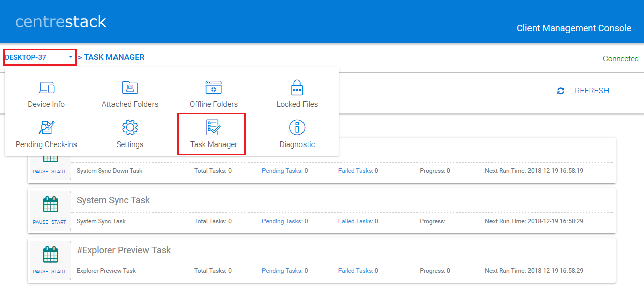Open the Locked Files padlock icon

tap(297, 87)
